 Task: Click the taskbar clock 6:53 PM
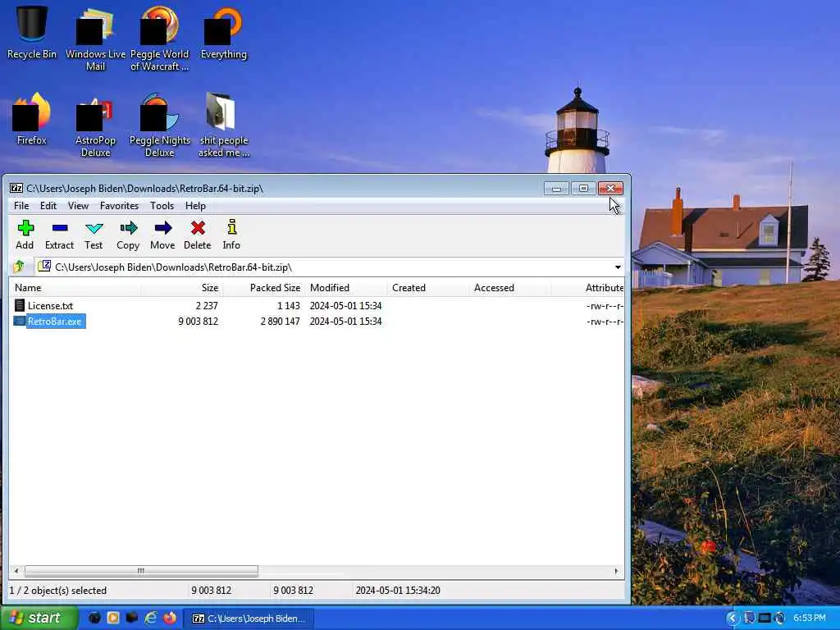pos(810,618)
